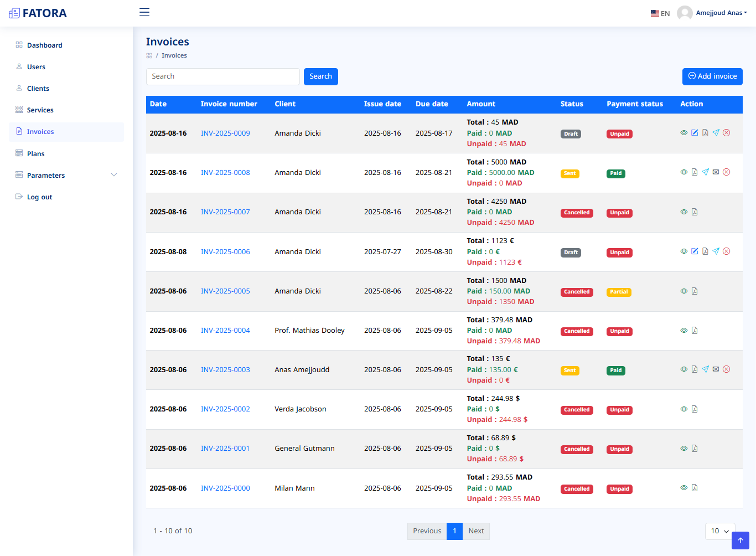Click the scroll-to-top arrow button

pyautogui.click(x=740, y=540)
